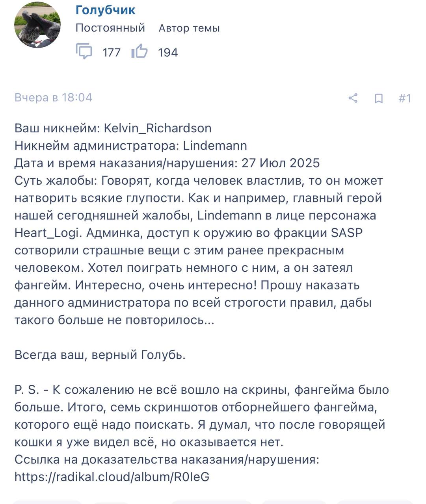Click the speech bubbles messages icon
Viewport: 426px width, 504px height.
[84, 52]
